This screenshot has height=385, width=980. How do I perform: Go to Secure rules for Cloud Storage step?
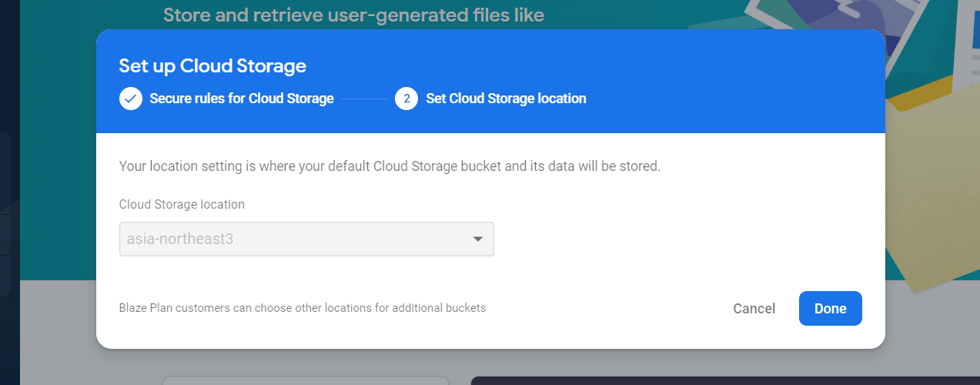coord(242,99)
